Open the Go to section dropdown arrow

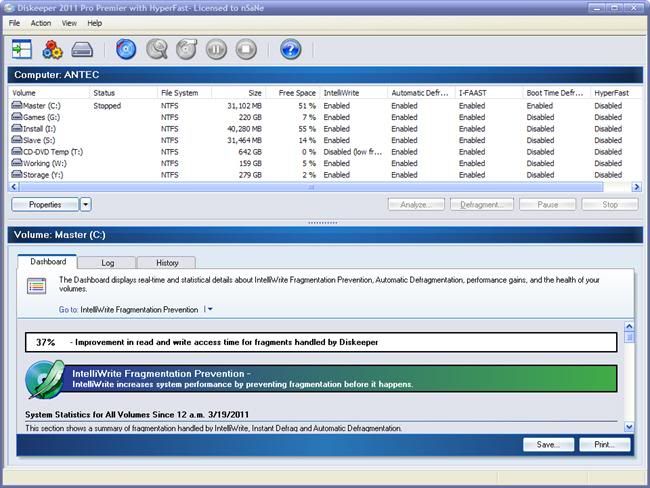(210, 309)
